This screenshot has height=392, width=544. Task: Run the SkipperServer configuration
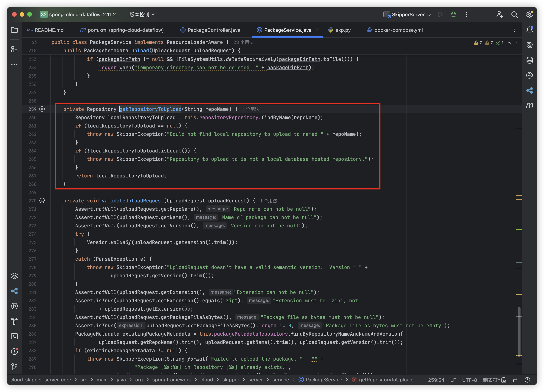point(441,14)
